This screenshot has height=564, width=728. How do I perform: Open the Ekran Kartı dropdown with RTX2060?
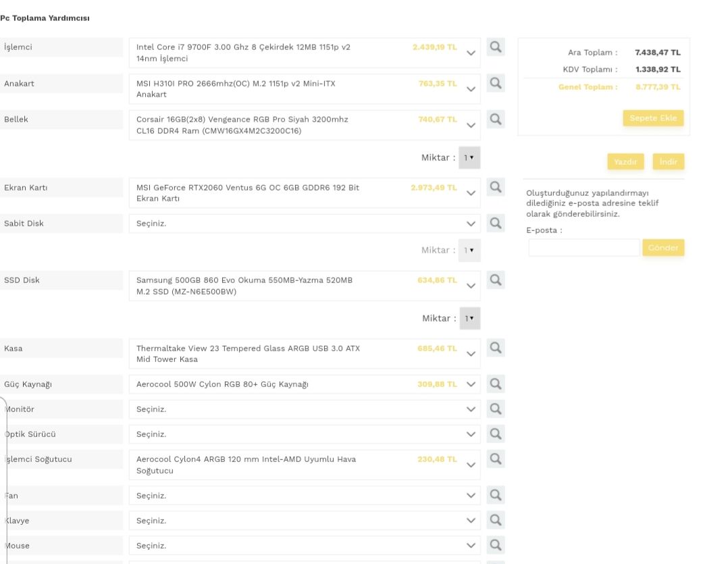(305, 193)
